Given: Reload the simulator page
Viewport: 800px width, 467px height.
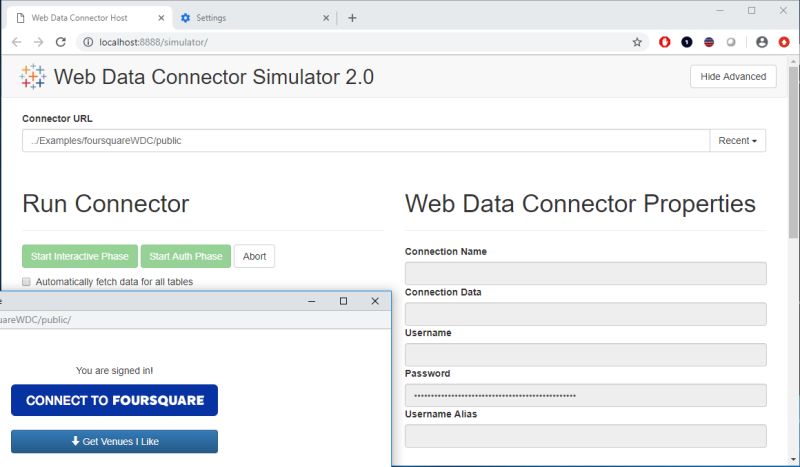Looking at the screenshot, I should click(x=61, y=42).
